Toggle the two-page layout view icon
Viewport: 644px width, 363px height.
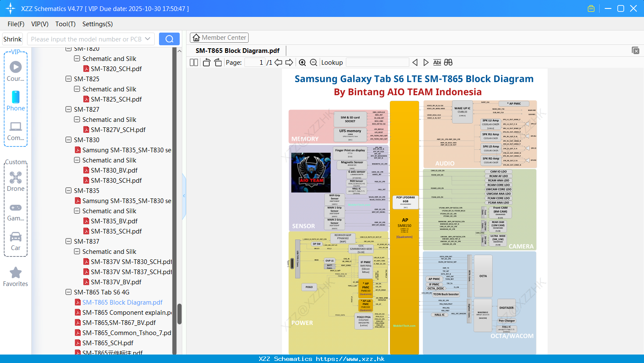point(194,62)
